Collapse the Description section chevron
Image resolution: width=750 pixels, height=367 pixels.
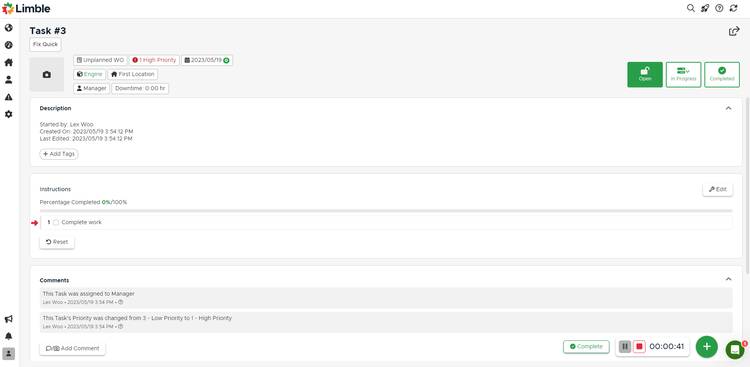coord(728,108)
